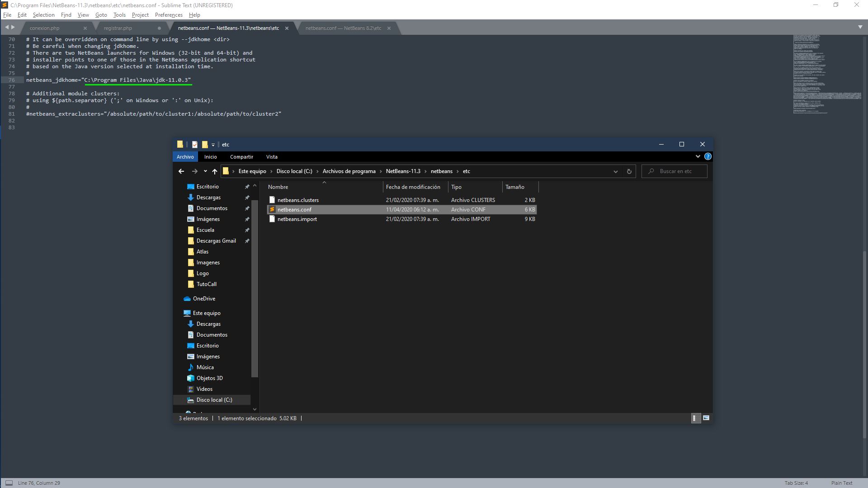The width and height of the screenshot is (868, 488).
Task: Go to next tab with right arrow
Action: coord(13,28)
